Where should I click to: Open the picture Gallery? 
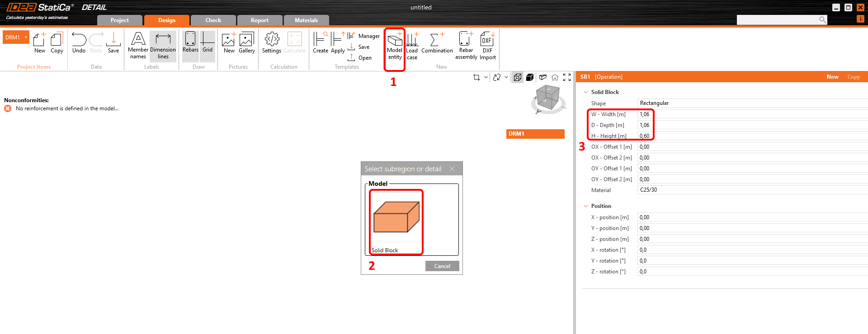point(247,41)
